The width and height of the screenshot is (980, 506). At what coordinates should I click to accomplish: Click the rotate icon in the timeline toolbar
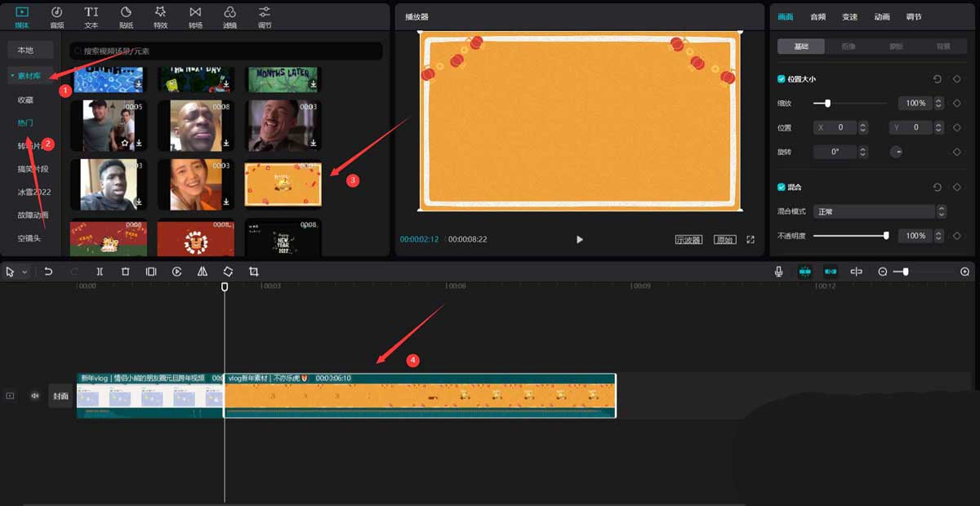tap(228, 272)
